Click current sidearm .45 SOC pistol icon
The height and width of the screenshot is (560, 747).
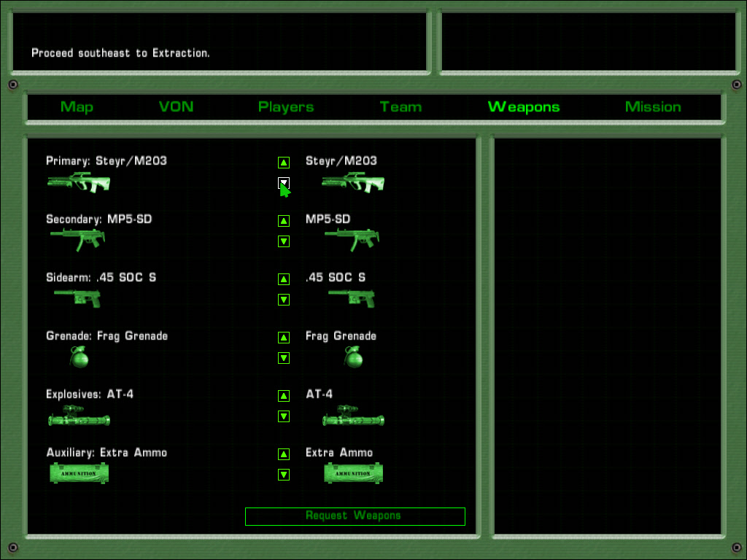point(77,298)
